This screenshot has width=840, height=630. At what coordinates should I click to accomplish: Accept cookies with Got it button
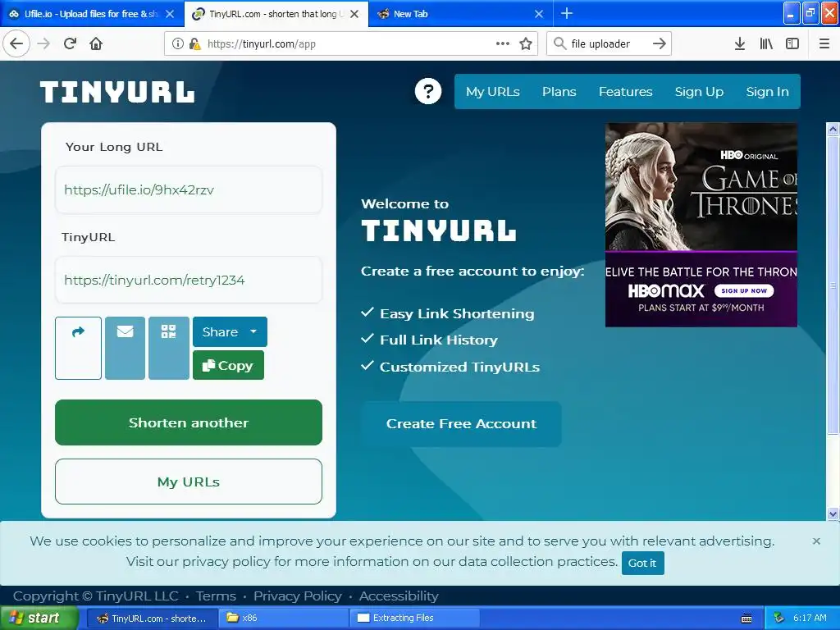pos(642,563)
